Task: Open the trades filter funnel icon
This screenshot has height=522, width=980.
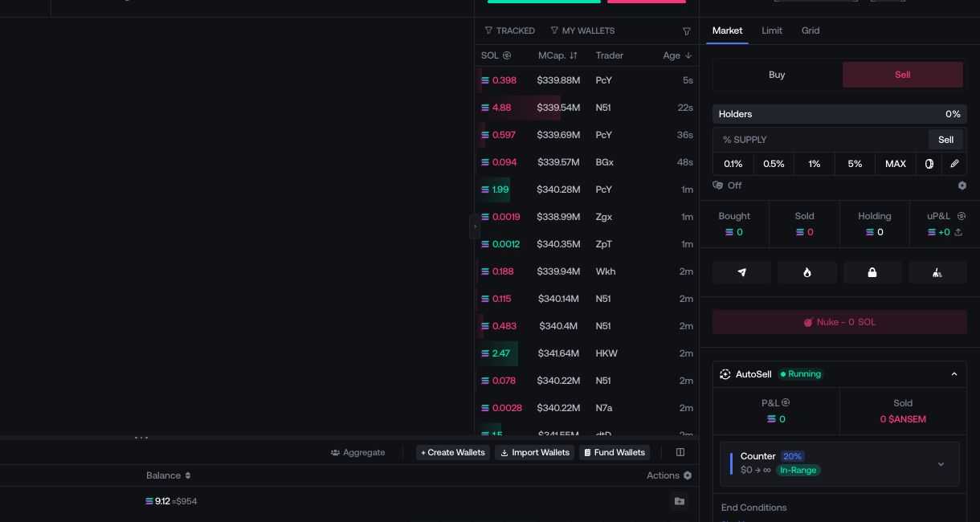Action: point(687,31)
